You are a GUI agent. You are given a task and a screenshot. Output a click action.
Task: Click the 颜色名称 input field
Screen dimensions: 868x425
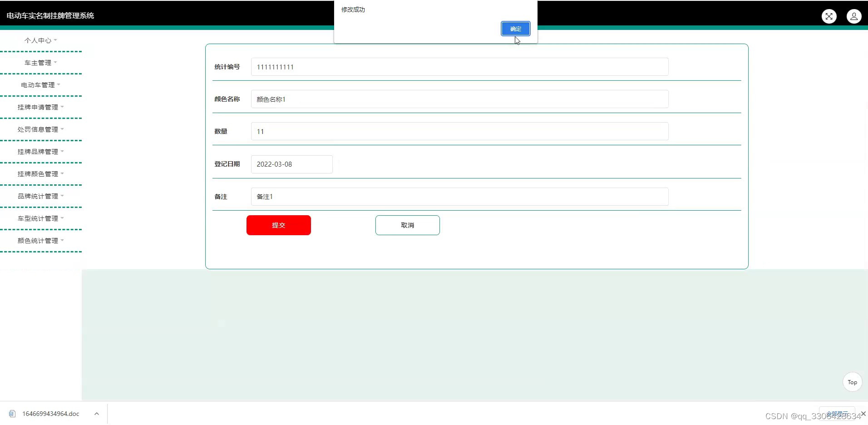tap(459, 99)
